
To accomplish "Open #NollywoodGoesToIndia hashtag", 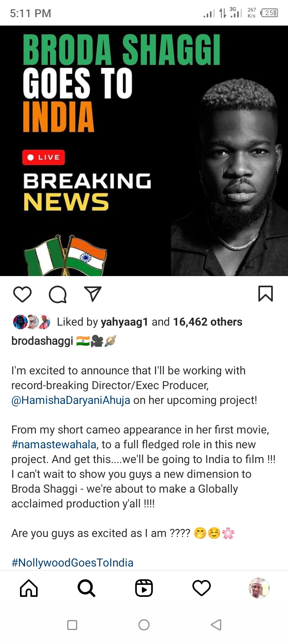I will (x=72, y=563).
